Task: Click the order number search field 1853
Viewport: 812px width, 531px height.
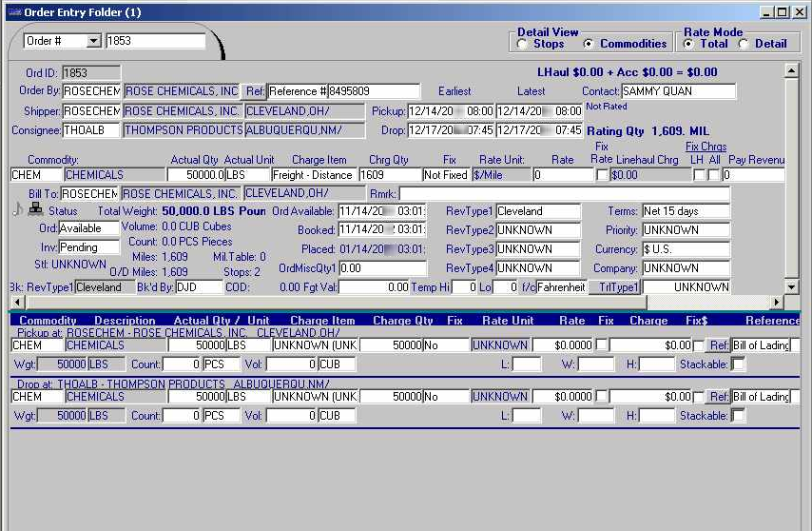Action: 155,41
